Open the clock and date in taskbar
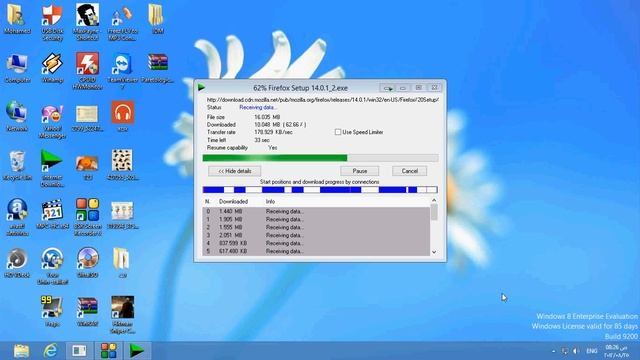640x360 pixels. (x=617, y=351)
